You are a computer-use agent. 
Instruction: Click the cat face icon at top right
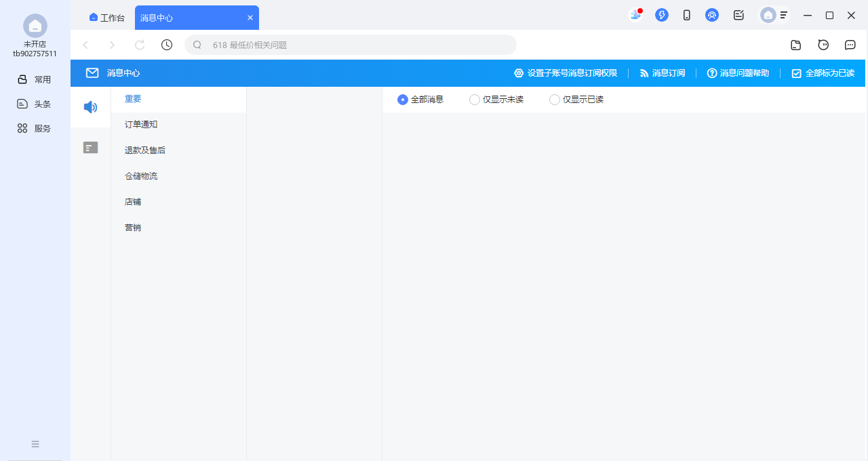823,45
